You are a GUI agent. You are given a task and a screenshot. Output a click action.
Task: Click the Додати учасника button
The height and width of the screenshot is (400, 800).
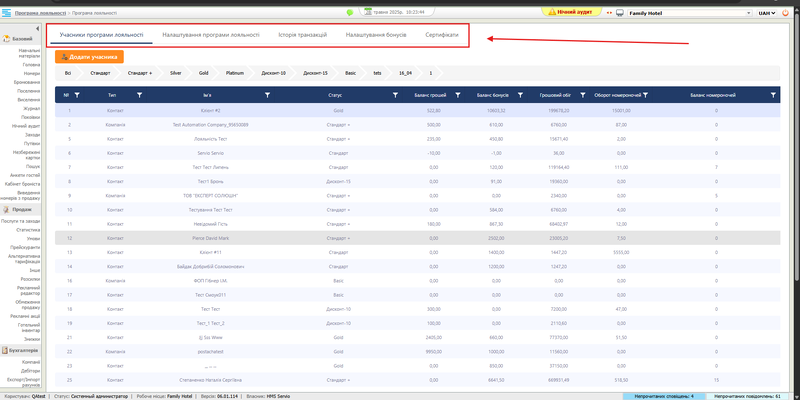[x=89, y=57]
